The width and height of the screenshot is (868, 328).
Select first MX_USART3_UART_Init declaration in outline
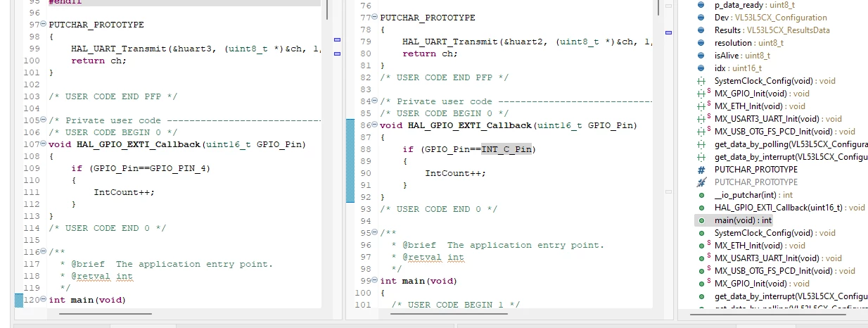click(x=779, y=119)
